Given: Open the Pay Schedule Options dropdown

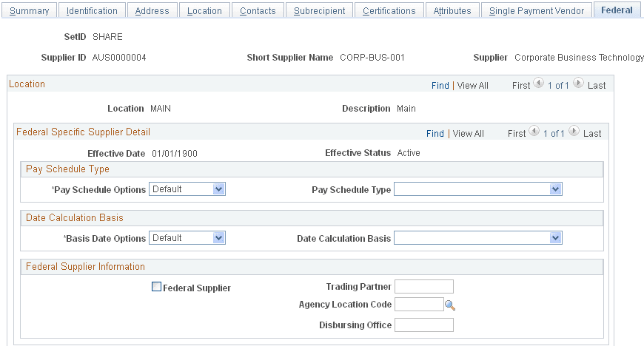Looking at the screenshot, I should pyautogui.click(x=187, y=189).
